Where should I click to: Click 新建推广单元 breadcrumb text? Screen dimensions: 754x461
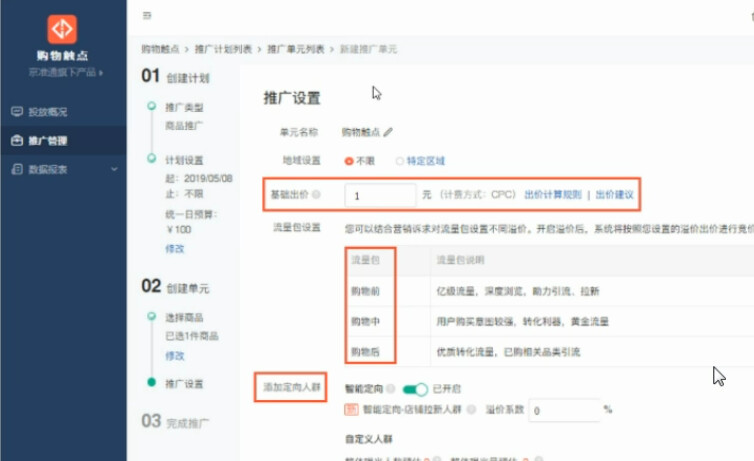[368, 49]
